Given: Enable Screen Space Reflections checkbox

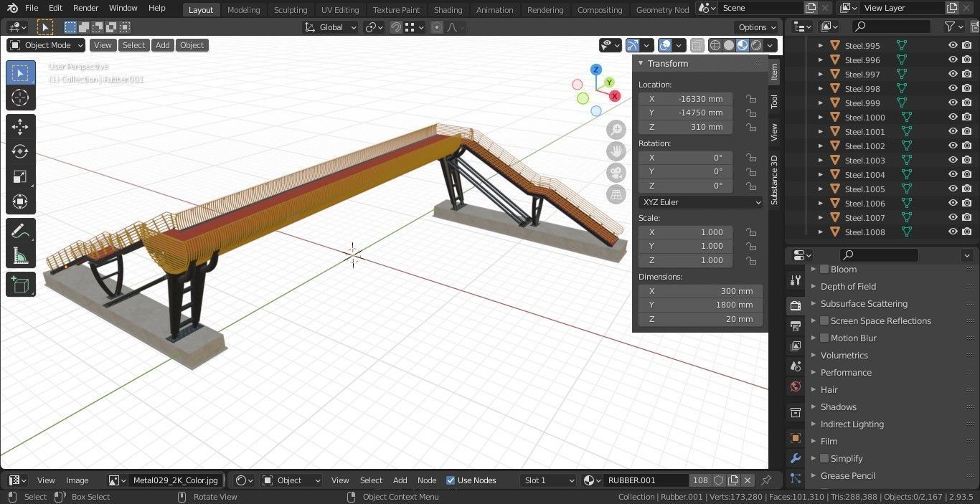Looking at the screenshot, I should (824, 320).
